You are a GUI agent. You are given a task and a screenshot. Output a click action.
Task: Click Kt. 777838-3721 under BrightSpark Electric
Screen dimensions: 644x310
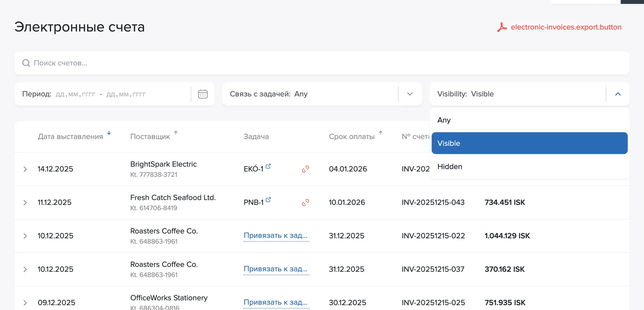[x=154, y=175]
